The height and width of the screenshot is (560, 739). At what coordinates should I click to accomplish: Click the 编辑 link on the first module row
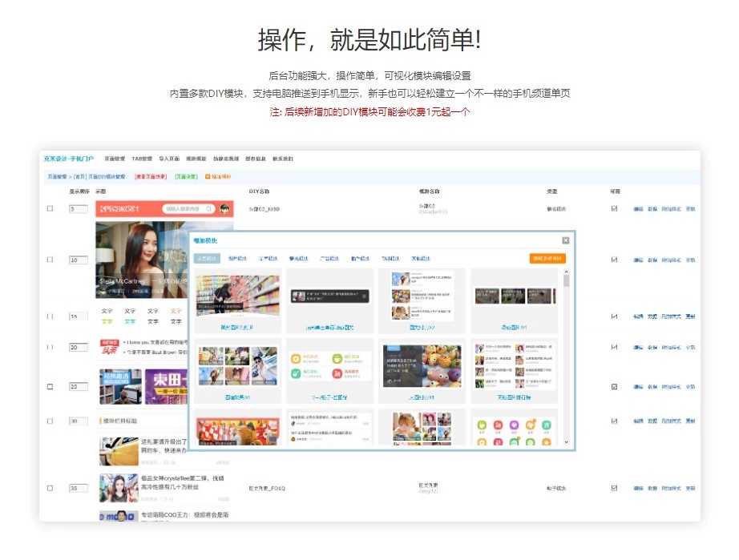click(x=637, y=208)
